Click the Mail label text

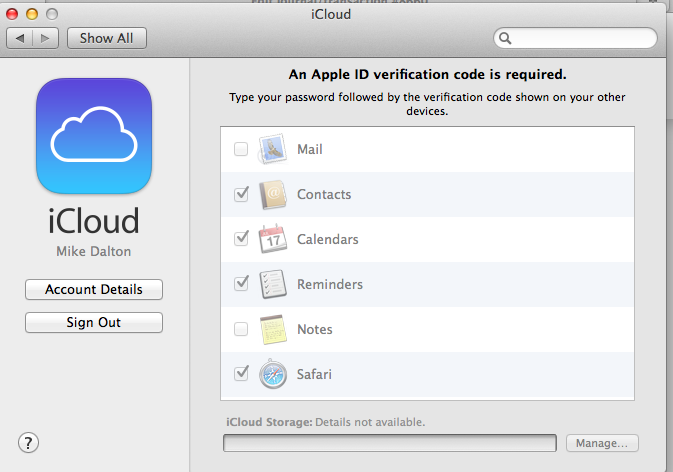[x=310, y=149]
